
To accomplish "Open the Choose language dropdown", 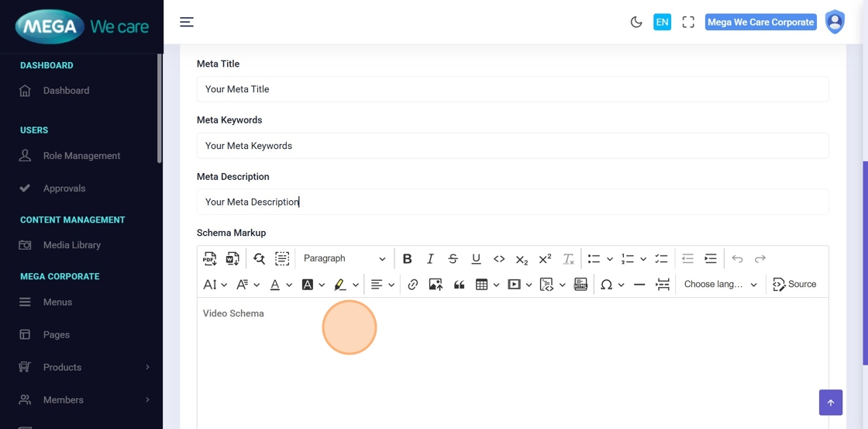I will pyautogui.click(x=720, y=285).
